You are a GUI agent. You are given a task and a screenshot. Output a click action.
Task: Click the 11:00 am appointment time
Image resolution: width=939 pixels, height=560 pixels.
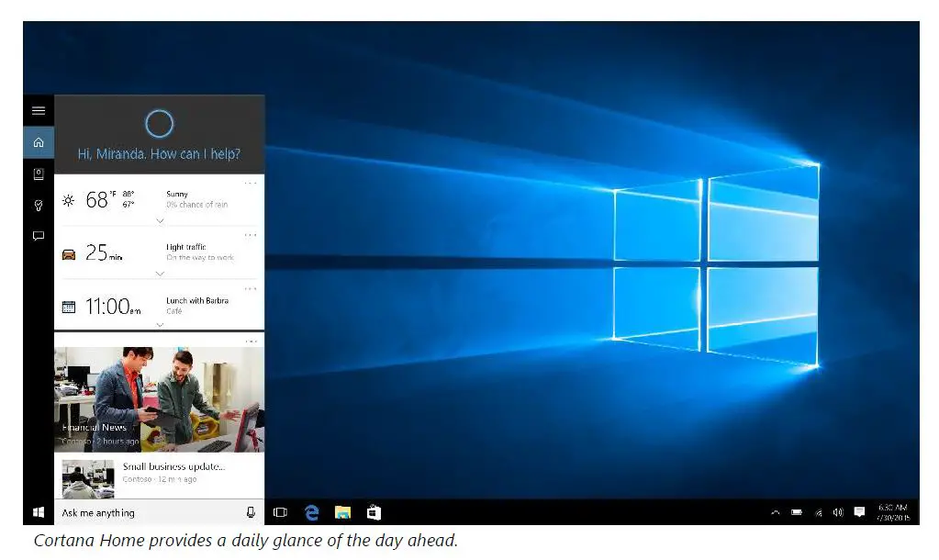tap(113, 307)
